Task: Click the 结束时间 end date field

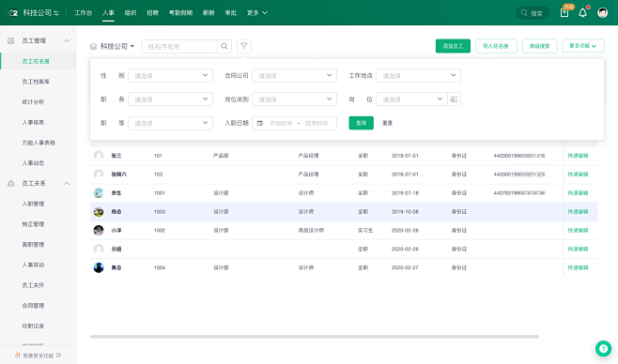Action: (317, 123)
